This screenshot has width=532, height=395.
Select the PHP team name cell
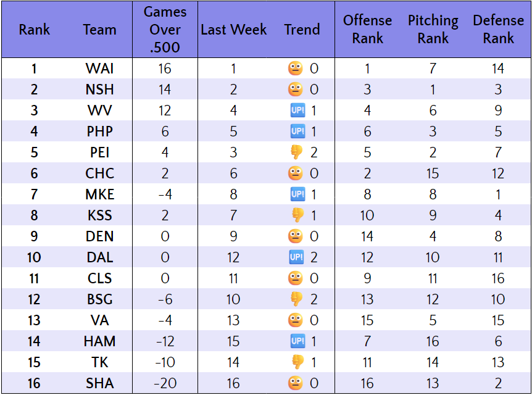click(99, 131)
